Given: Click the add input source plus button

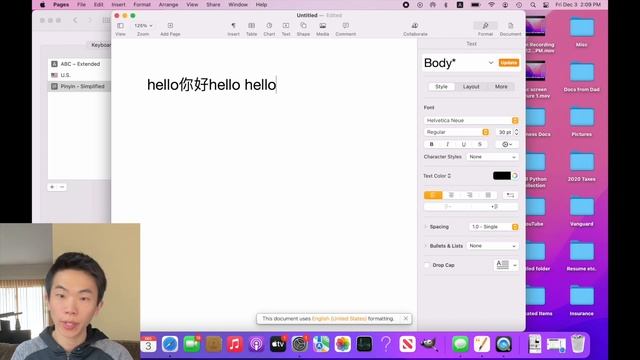Looking at the screenshot, I should pyautogui.click(x=52, y=187).
